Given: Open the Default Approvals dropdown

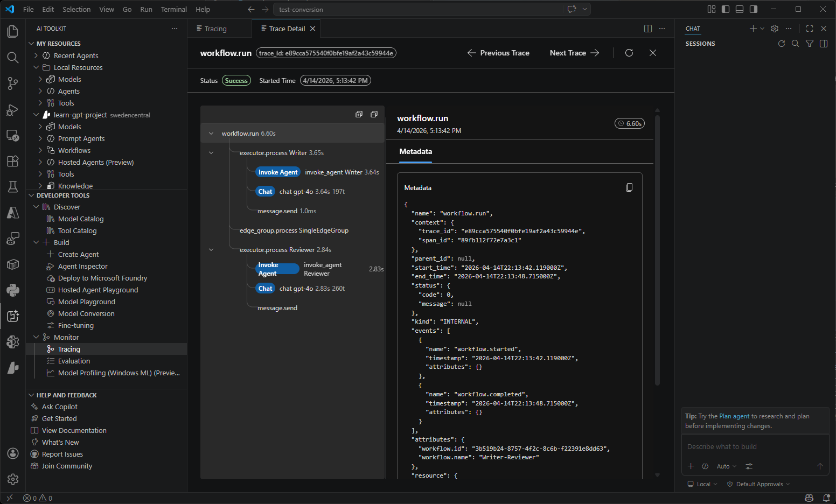Looking at the screenshot, I should click(758, 484).
